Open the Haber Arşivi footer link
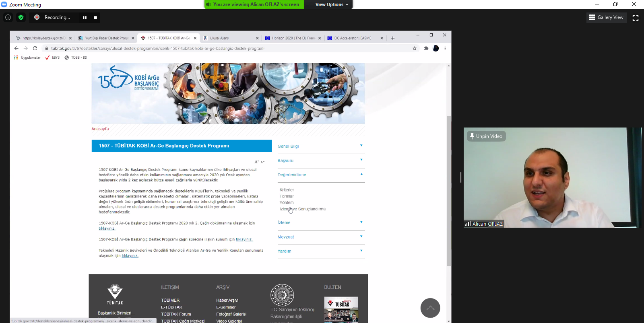Screen dimensions: 644x323 click(x=227, y=300)
